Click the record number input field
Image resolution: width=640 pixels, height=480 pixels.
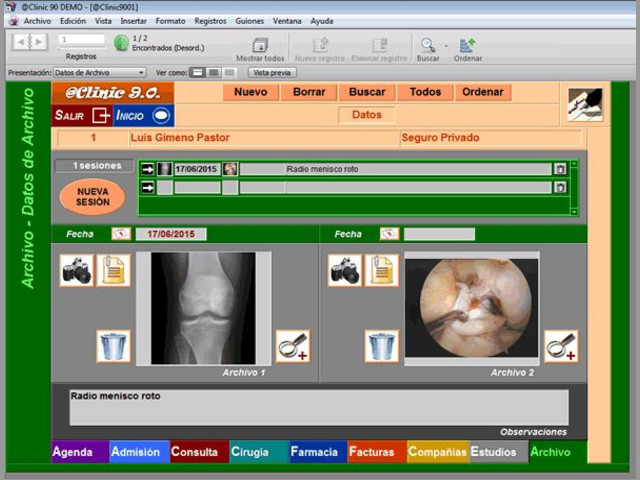pos(81,40)
